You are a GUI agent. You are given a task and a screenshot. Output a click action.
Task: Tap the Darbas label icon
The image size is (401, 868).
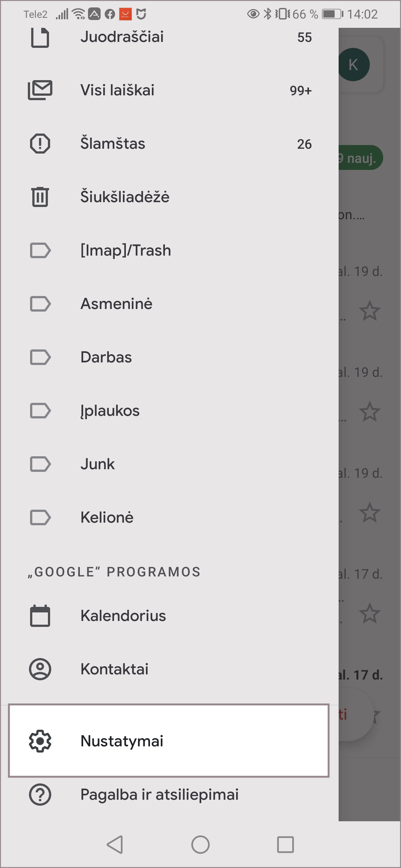click(40, 357)
